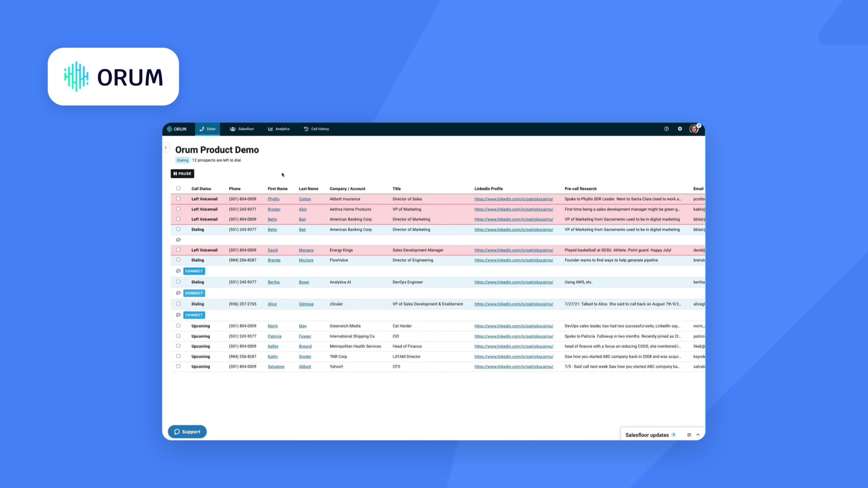Click the first name link Brenda

(x=274, y=260)
